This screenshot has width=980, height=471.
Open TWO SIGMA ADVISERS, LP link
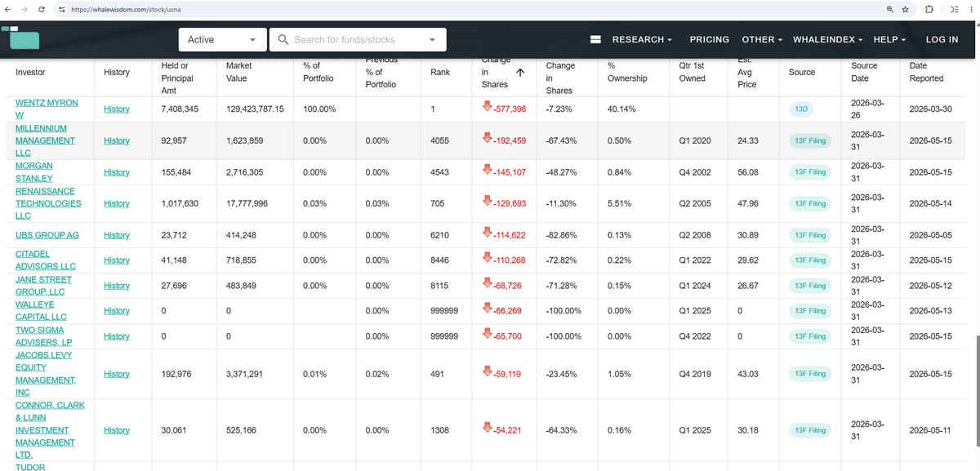(43, 336)
